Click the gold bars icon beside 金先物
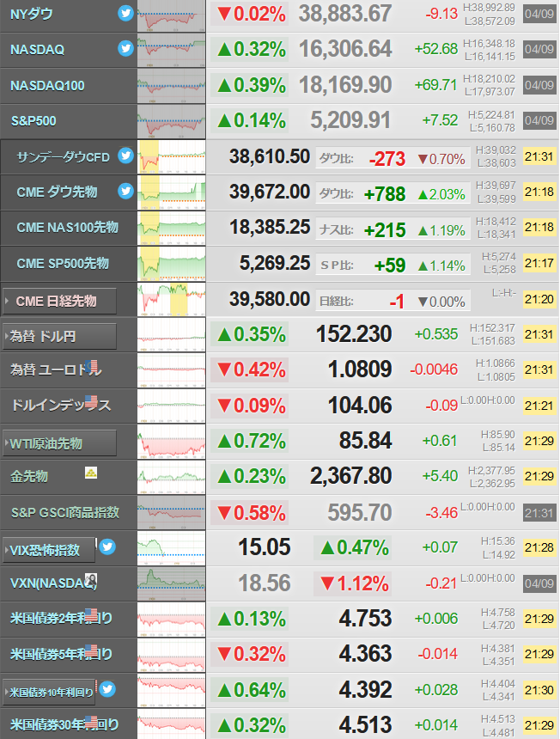The height and width of the screenshot is (739, 560). 91,473
